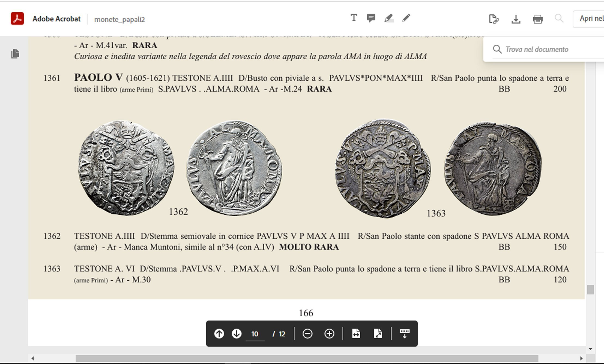Print the document
The image size is (604, 364).
pyautogui.click(x=538, y=19)
